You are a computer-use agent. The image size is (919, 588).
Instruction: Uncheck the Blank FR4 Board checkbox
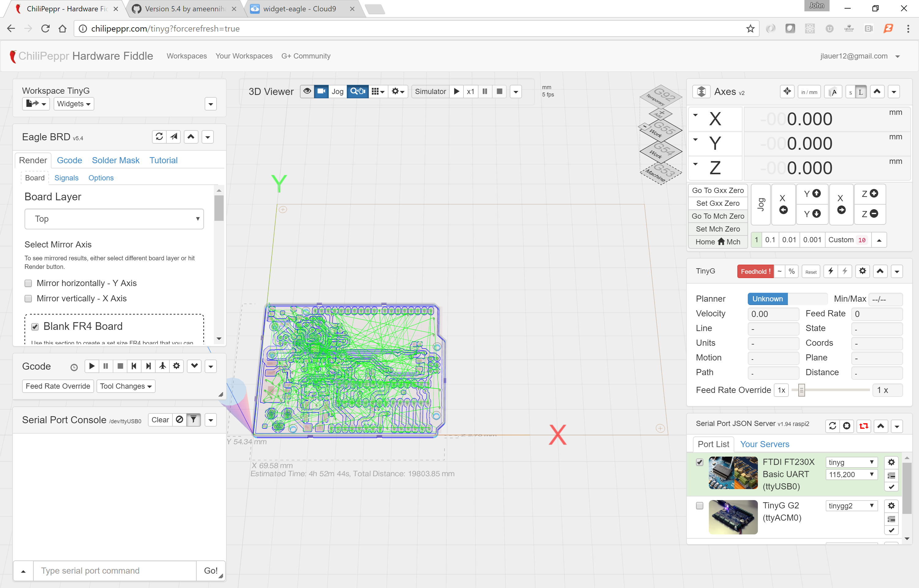(x=35, y=327)
